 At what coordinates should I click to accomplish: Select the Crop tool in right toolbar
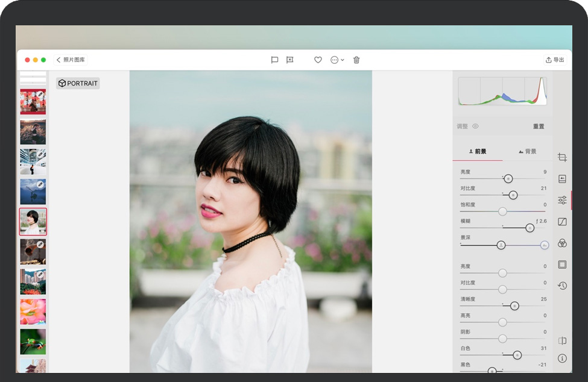pos(562,157)
